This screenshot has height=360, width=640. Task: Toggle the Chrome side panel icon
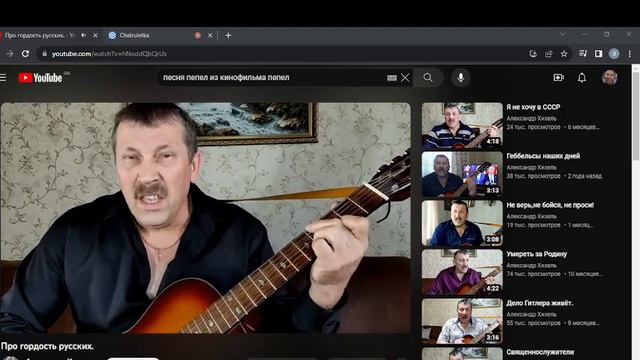[598, 53]
